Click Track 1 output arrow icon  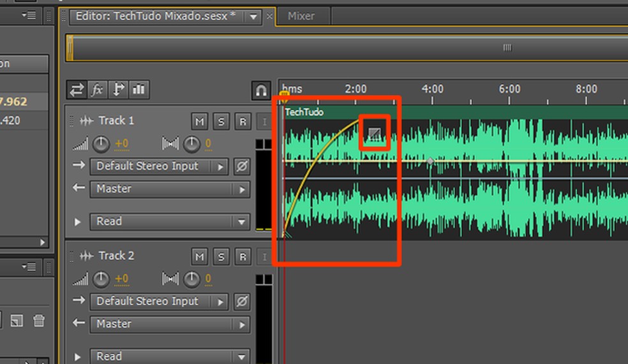click(79, 187)
